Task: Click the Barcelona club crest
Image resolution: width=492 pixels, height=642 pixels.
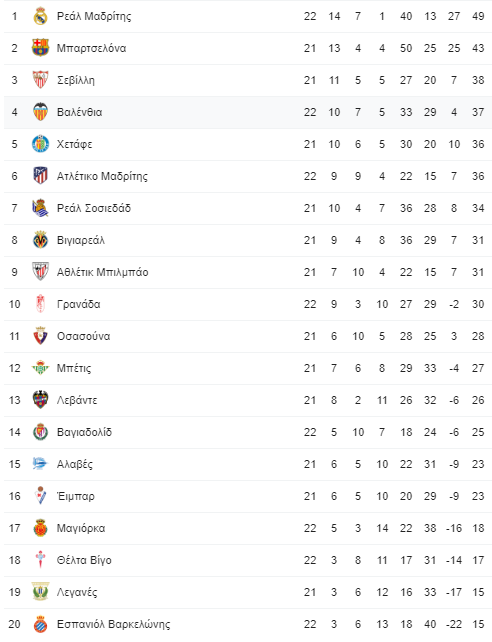Action: tap(40, 48)
